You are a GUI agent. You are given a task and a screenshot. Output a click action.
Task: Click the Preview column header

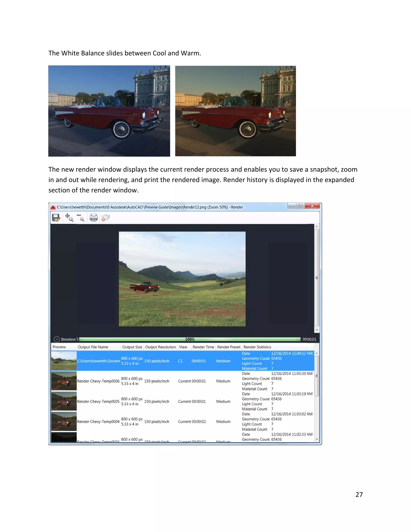(59, 347)
